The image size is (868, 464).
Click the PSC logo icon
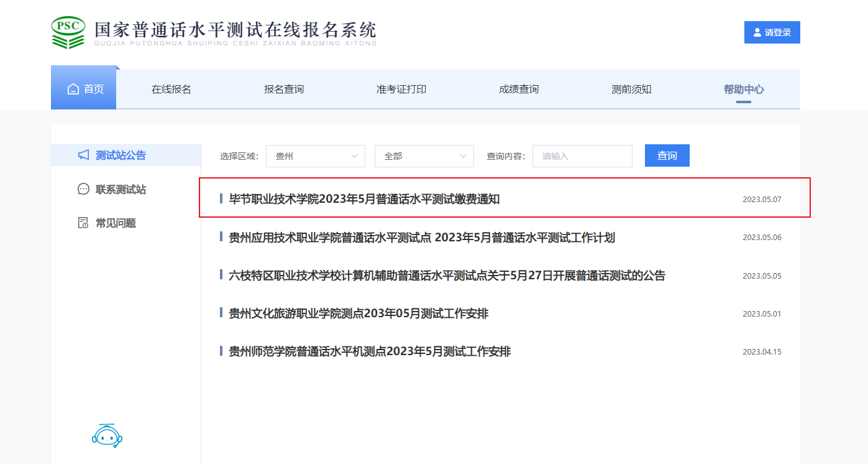(x=68, y=32)
